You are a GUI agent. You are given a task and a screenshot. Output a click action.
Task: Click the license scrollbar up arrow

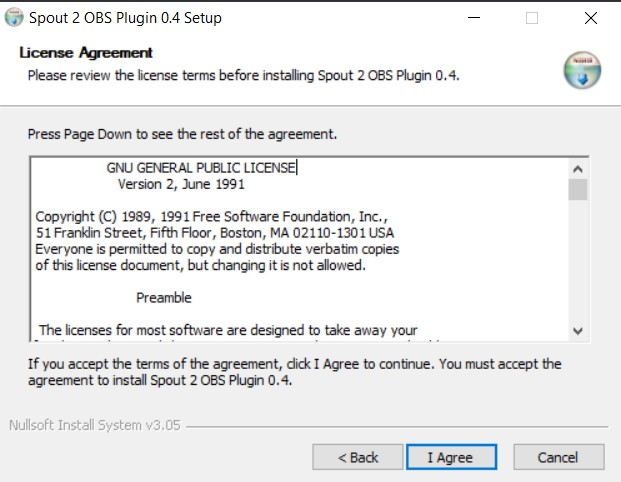[x=578, y=169]
